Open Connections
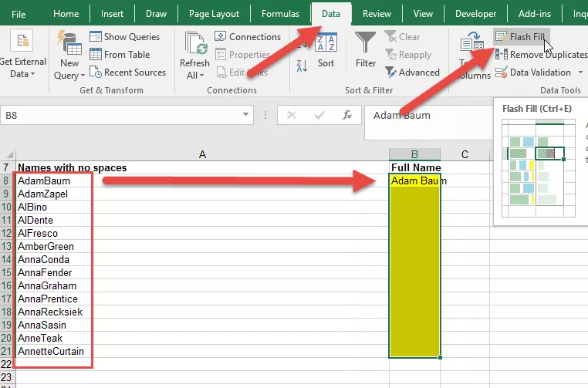Screen dimensions: 588x388 (248, 37)
